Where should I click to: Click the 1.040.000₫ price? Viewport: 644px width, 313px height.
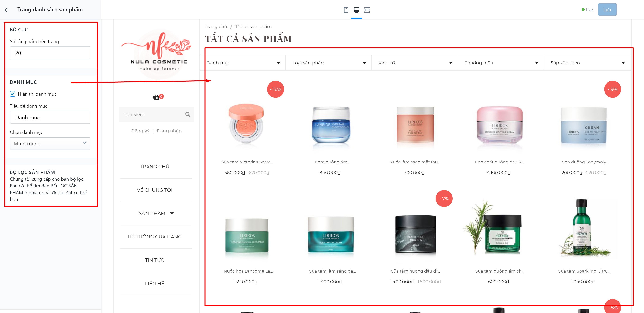click(x=583, y=282)
